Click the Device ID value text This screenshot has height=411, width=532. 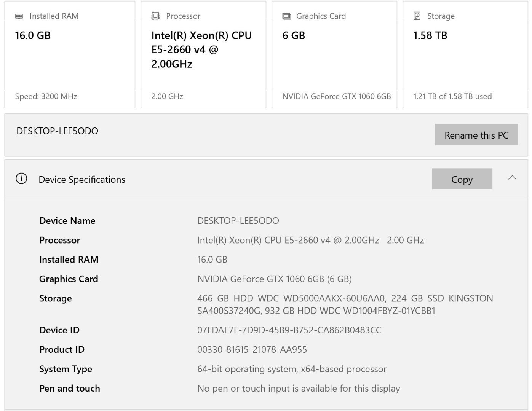coord(289,330)
